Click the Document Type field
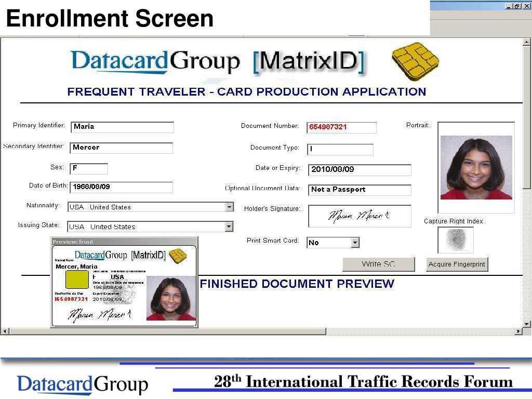Image resolution: width=532 pixels, height=399 pixels. point(340,149)
